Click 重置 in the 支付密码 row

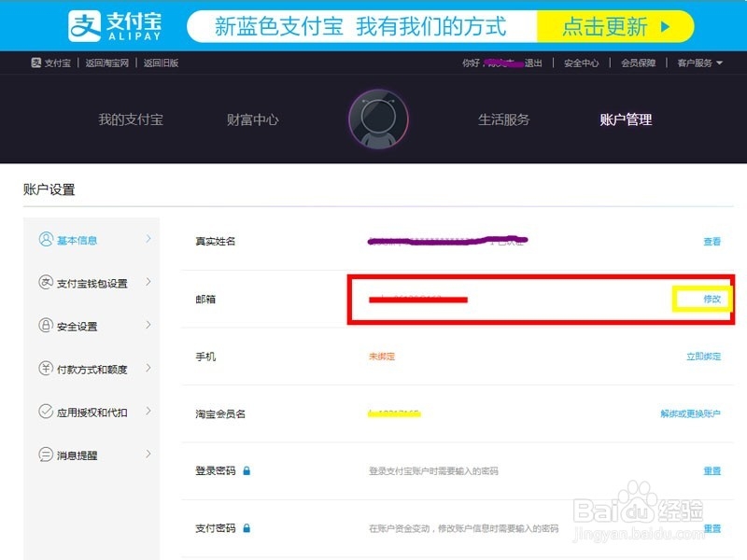click(x=712, y=528)
